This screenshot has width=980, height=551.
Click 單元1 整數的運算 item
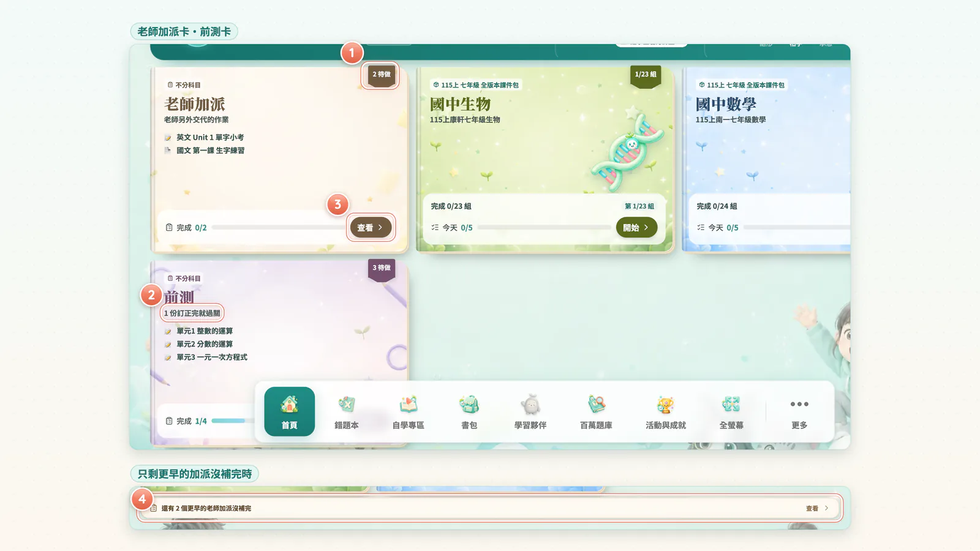pyautogui.click(x=205, y=331)
